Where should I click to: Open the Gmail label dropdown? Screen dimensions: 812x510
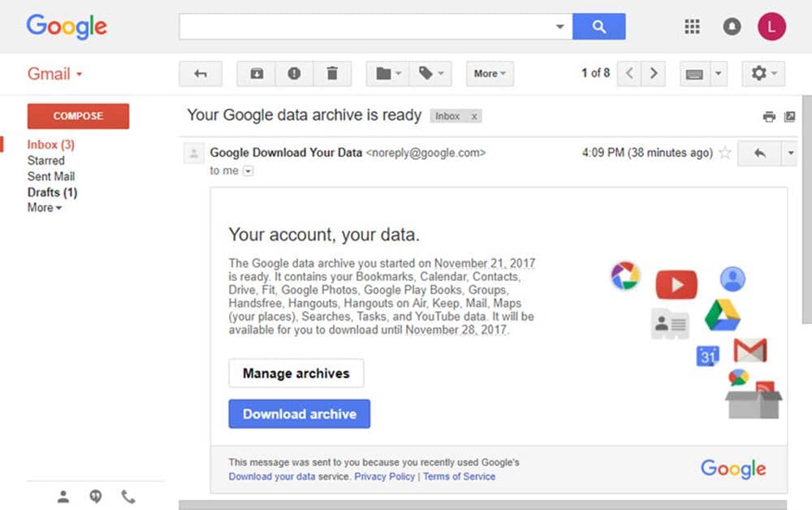click(x=431, y=74)
